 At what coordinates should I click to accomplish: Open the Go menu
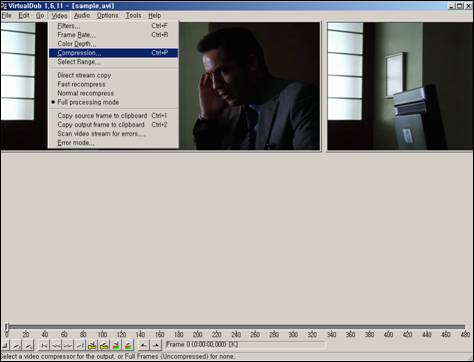click(x=40, y=15)
